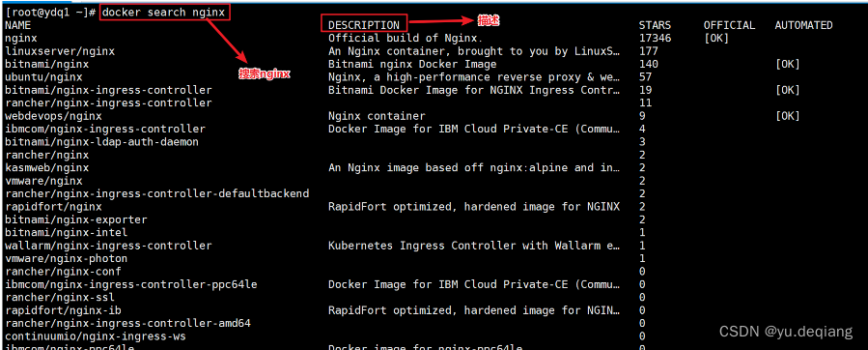Select 'bitnami/nginx' image name
This screenshot has width=868, height=350.
pyautogui.click(x=47, y=65)
